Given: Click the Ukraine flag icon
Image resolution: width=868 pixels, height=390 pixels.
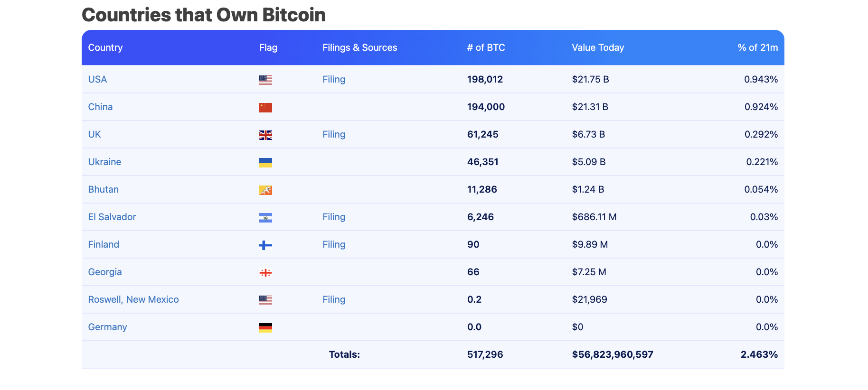Looking at the screenshot, I should [265, 163].
